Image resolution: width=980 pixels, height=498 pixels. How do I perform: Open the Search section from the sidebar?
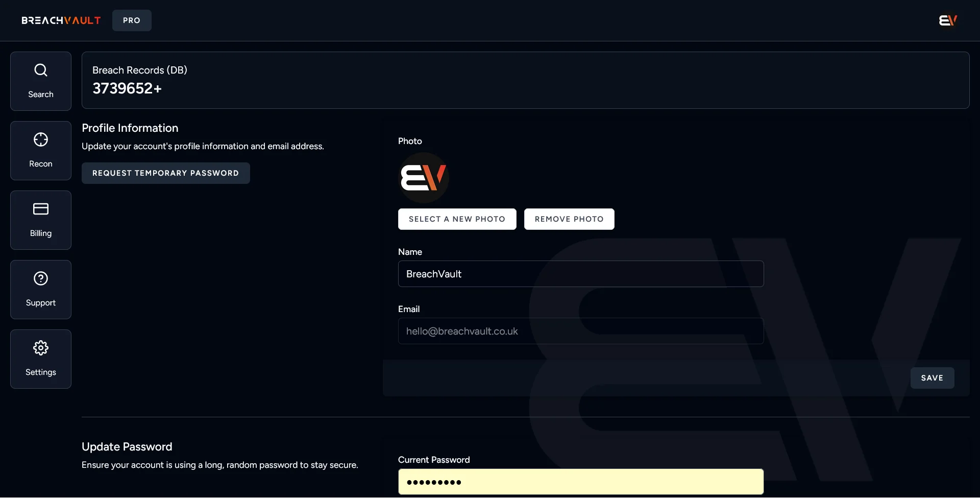(40, 81)
